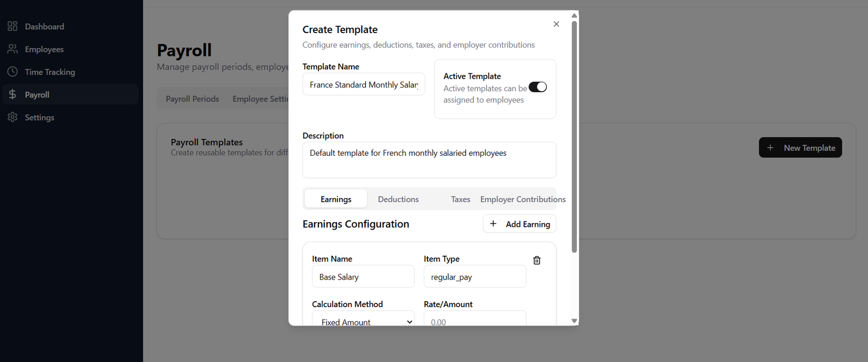Screen dimensions: 868x362
Task: Switch to the Taxes tab
Action: click(x=460, y=199)
